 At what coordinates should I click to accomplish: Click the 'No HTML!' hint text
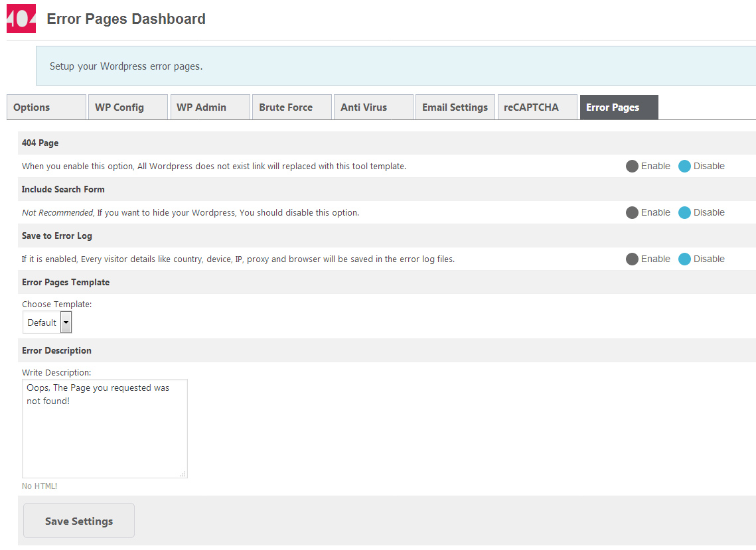pos(40,486)
